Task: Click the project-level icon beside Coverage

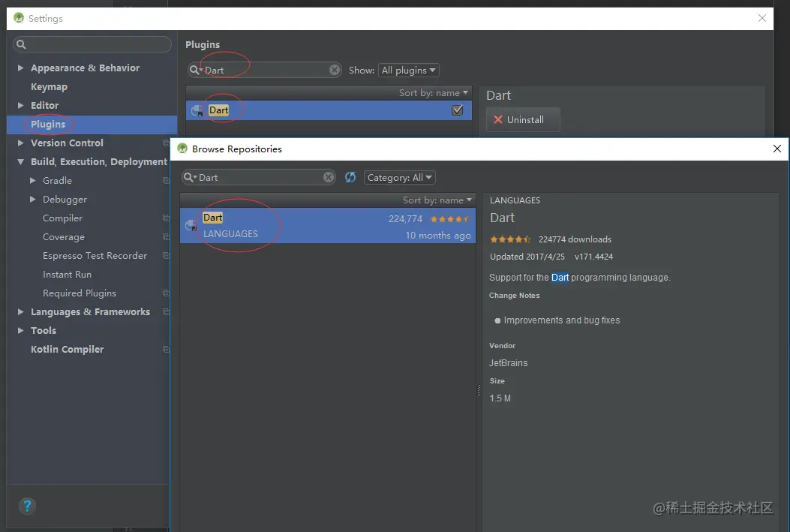Action: click(166, 237)
